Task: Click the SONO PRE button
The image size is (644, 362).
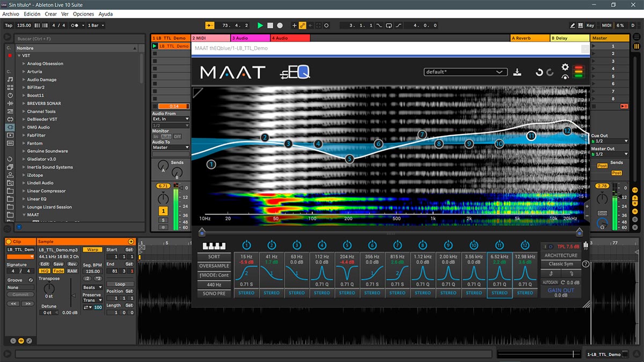Action: coord(214,293)
